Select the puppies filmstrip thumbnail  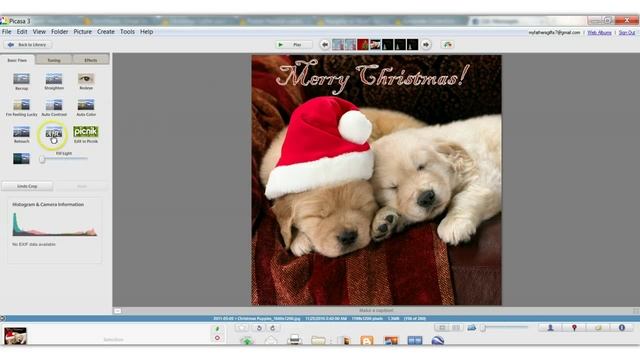tap(375, 44)
